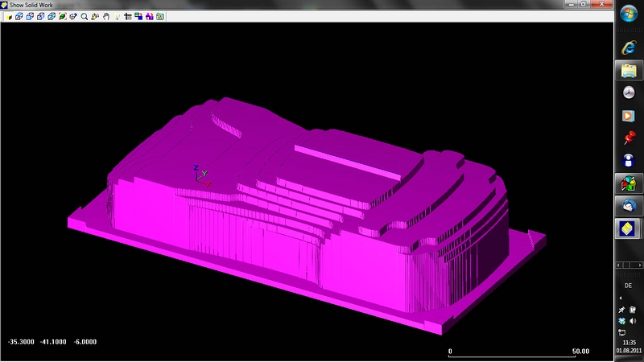Click the black section-line toolbar icon
The image size is (644, 362).
[128, 16]
